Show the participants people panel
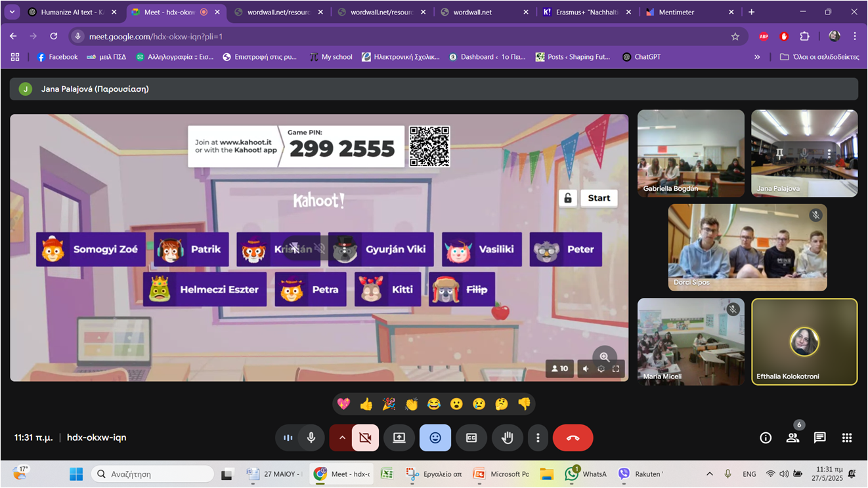The height and width of the screenshot is (488, 868). point(793,437)
